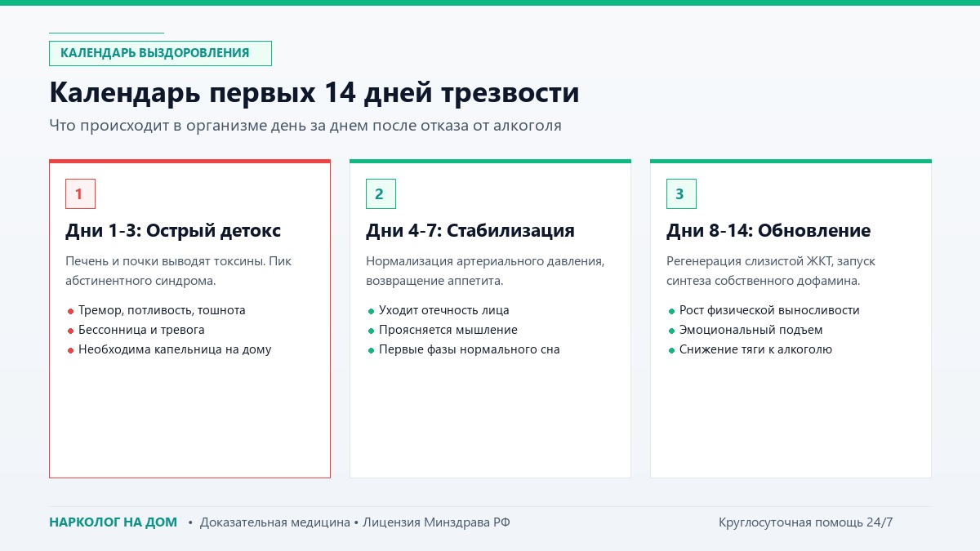Click the КАЛЕНДАРЬ ВЫЗДОРОВЛЕНИЯ badge
Image resolution: width=980 pixels, height=551 pixels.
tap(160, 53)
